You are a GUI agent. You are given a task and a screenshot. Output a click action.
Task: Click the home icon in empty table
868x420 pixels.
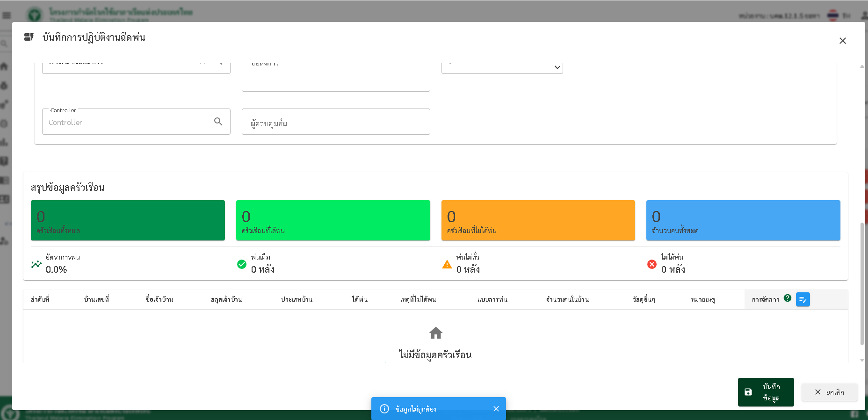pos(435,333)
